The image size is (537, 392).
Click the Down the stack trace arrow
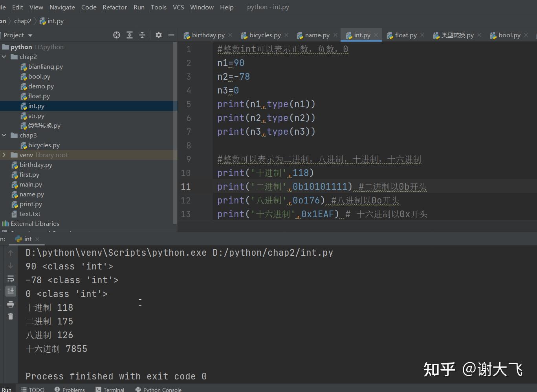(11, 266)
